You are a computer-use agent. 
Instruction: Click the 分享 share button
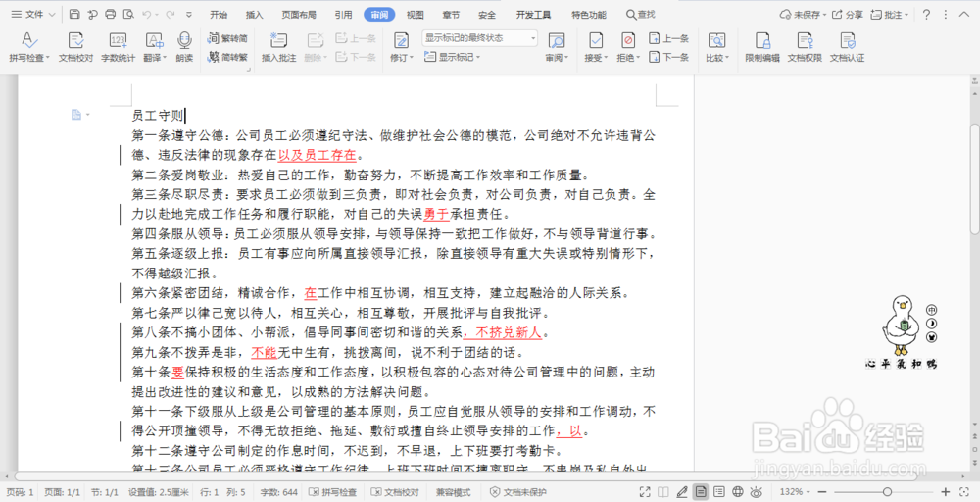pos(848,15)
